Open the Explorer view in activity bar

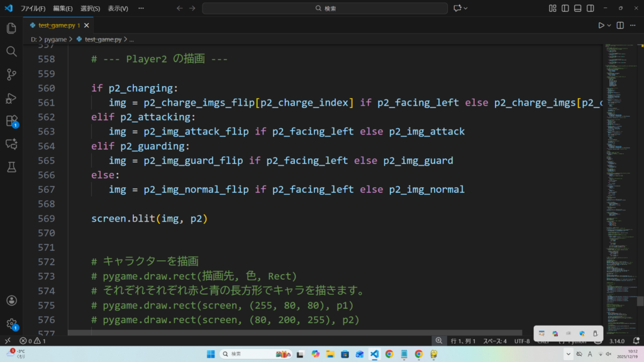(x=11, y=28)
